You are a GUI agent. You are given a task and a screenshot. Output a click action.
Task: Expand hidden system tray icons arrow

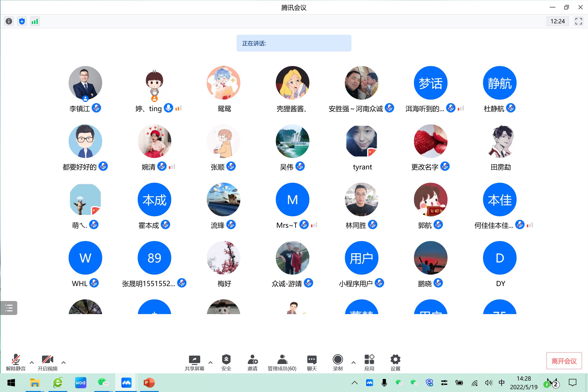354,382
